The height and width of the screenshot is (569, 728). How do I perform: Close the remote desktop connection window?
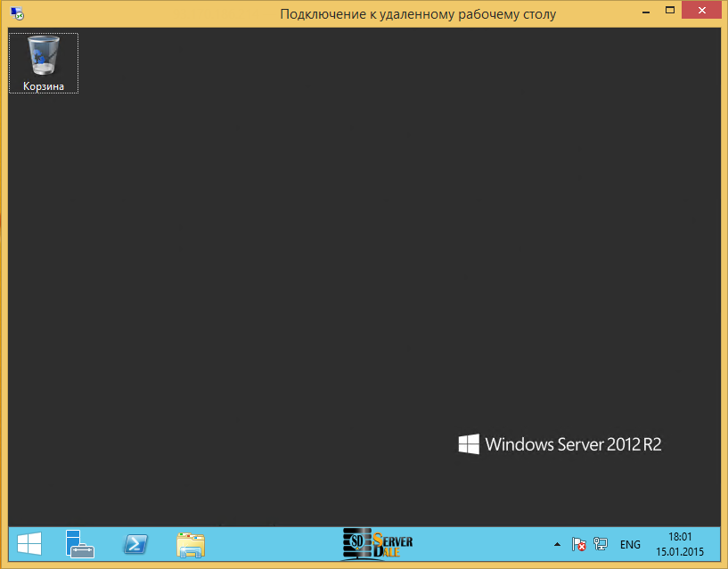701,10
